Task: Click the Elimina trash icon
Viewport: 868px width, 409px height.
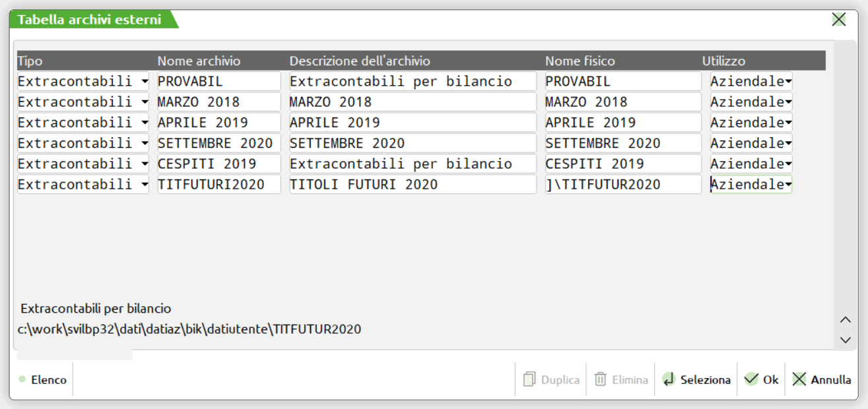Action: [x=601, y=380]
